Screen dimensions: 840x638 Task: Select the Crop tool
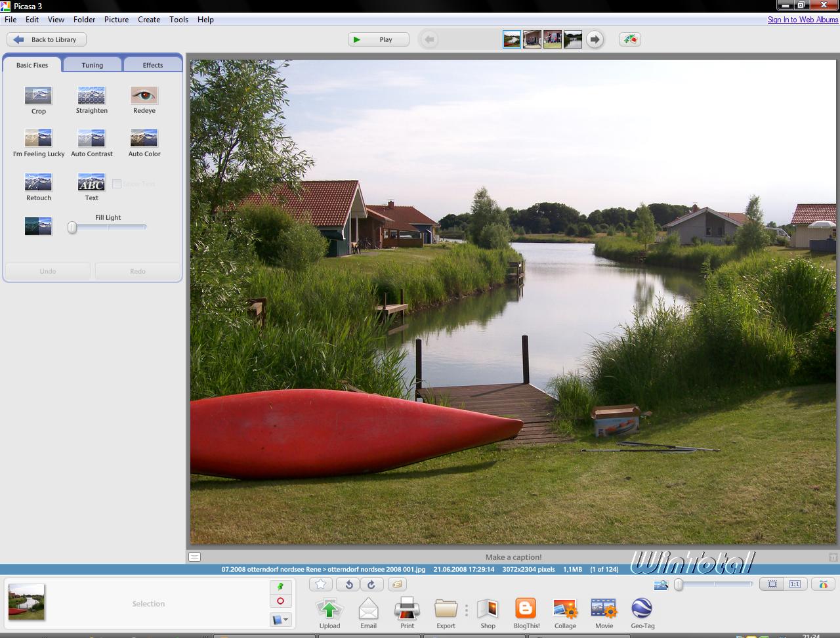coord(38,96)
